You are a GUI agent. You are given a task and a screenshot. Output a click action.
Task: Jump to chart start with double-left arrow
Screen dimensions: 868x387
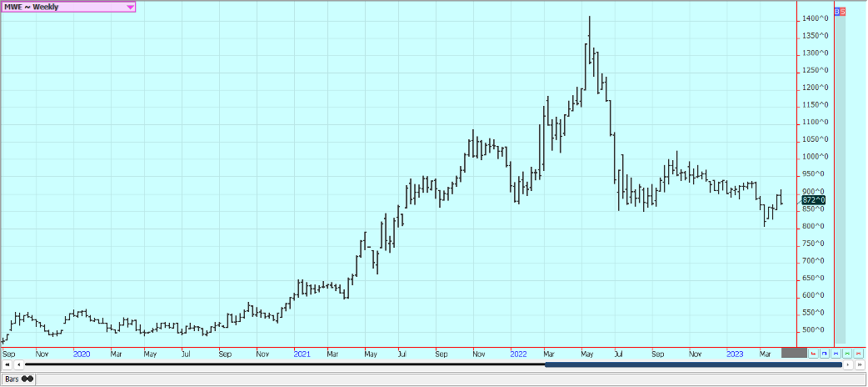point(7,364)
